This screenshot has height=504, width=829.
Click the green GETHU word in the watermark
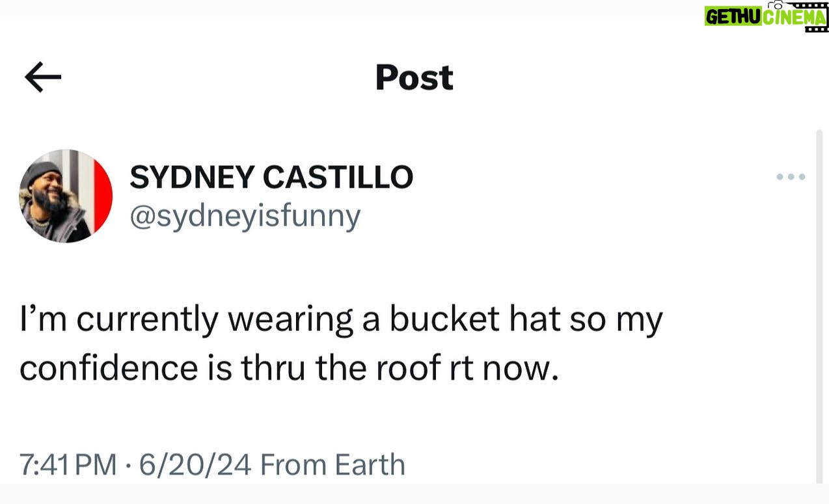tap(733, 17)
